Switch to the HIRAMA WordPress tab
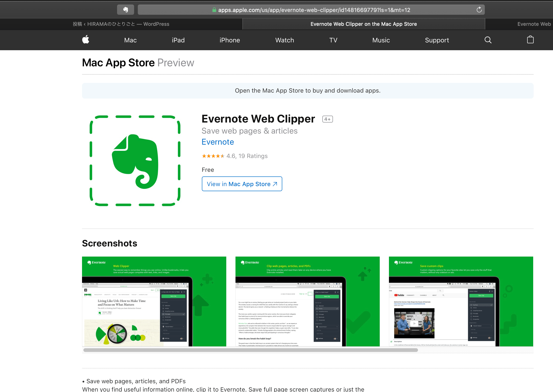 [121, 24]
